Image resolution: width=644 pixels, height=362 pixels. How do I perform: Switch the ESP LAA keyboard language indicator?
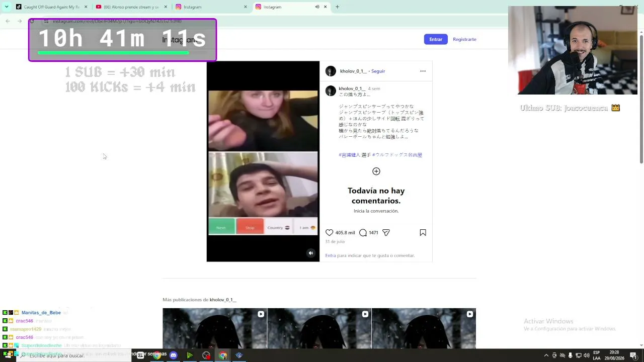point(597,355)
